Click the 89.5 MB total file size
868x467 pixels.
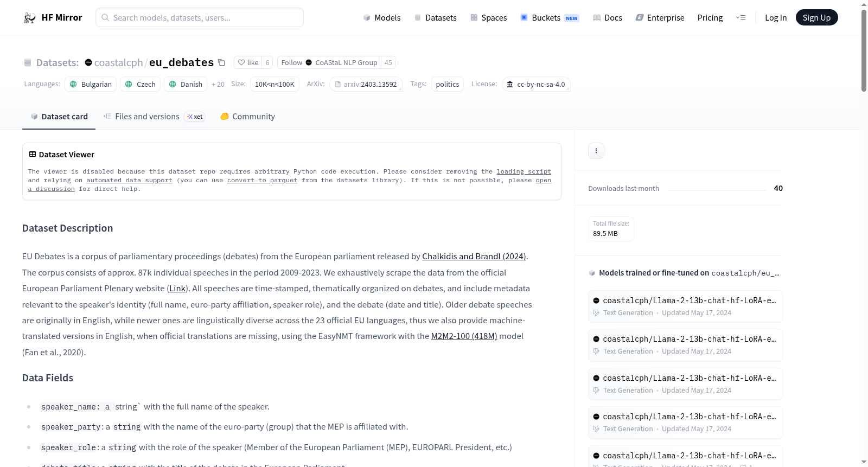[x=605, y=234]
